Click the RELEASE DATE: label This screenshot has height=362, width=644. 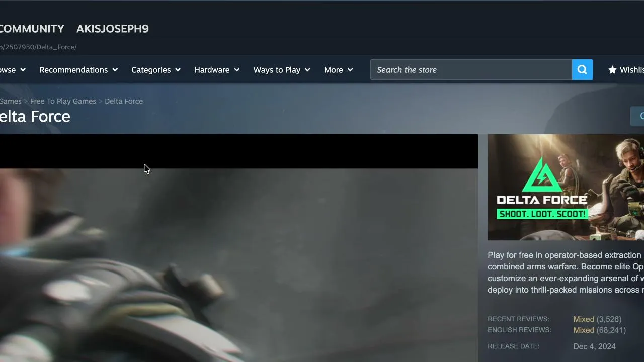tap(513, 346)
